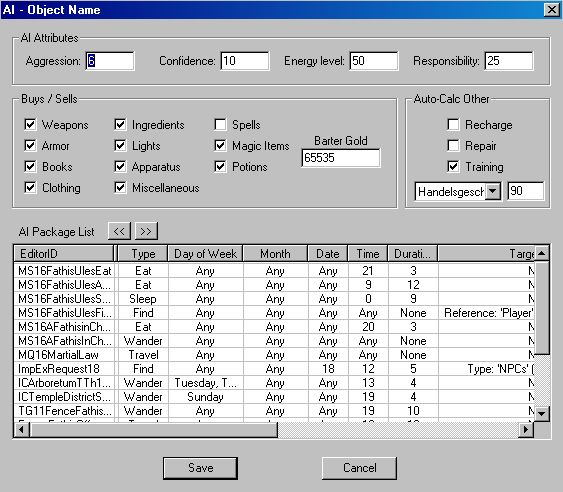Click the >> next package button
Image resolution: width=563 pixels, height=492 pixels.
146,231
